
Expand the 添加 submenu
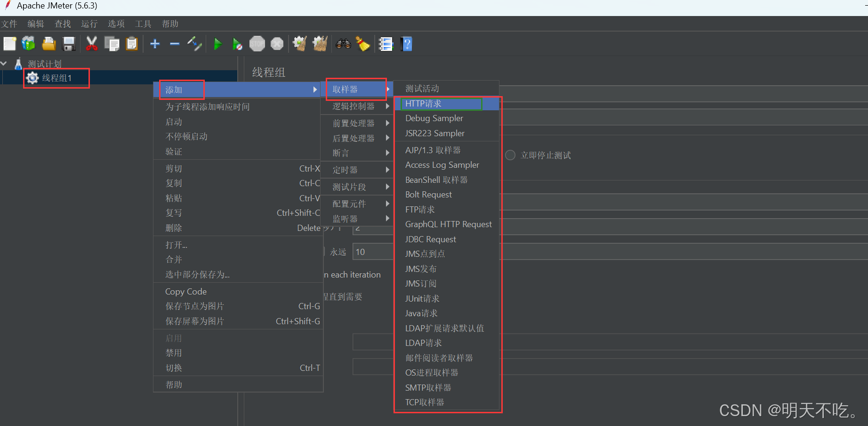[238, 90]
